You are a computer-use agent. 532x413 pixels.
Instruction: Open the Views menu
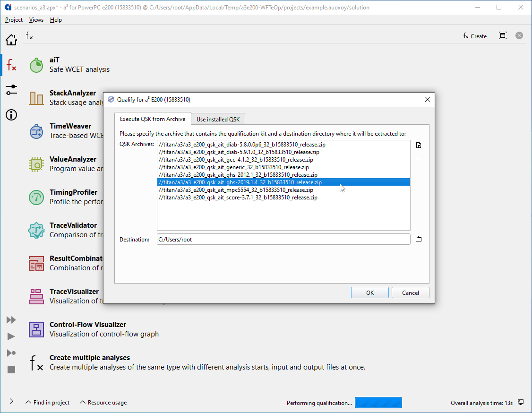coord(36,20)
